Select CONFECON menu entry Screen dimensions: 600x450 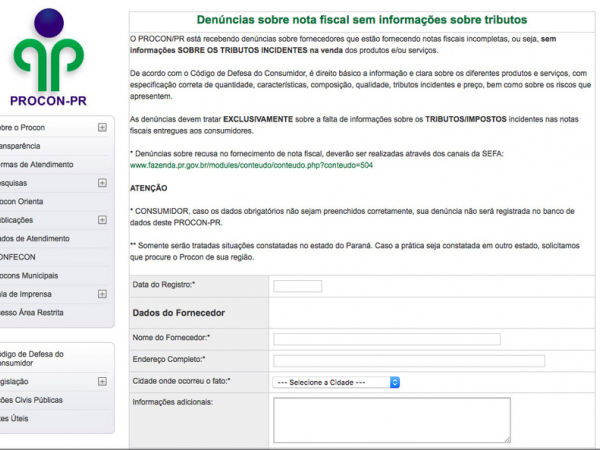coord(18,257)
